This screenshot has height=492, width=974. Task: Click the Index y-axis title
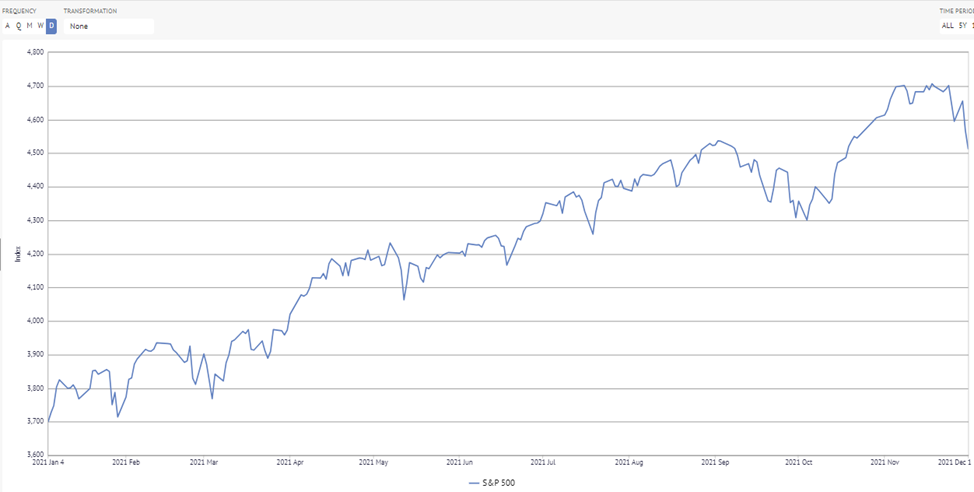[18, 254]
